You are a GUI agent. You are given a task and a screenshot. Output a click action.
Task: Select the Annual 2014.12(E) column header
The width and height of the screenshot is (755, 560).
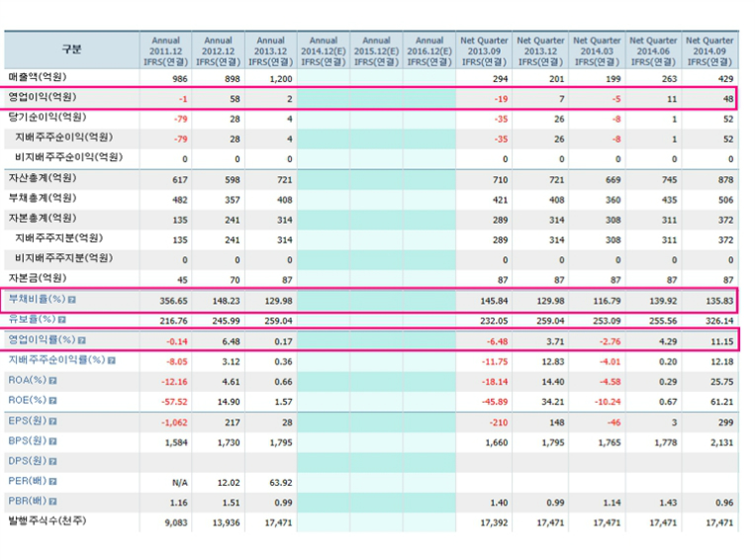tap(324, 50)
